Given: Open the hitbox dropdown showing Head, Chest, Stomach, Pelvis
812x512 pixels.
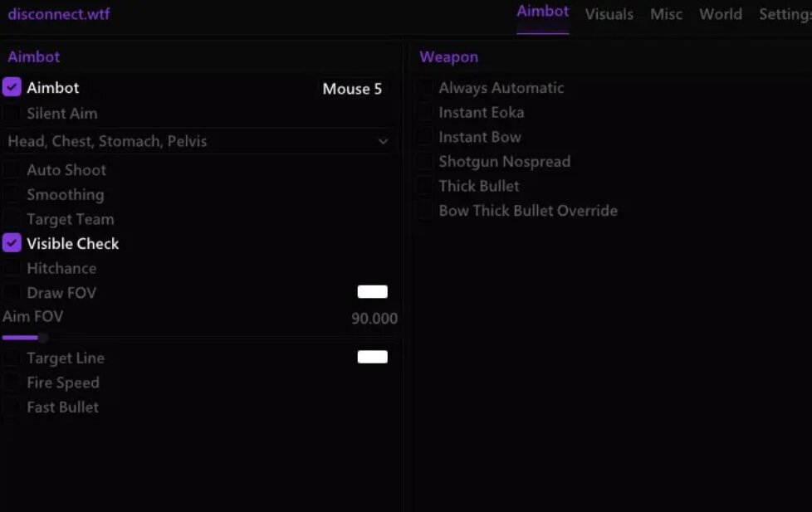Looking at the screenshot, I should pos(191,141).
